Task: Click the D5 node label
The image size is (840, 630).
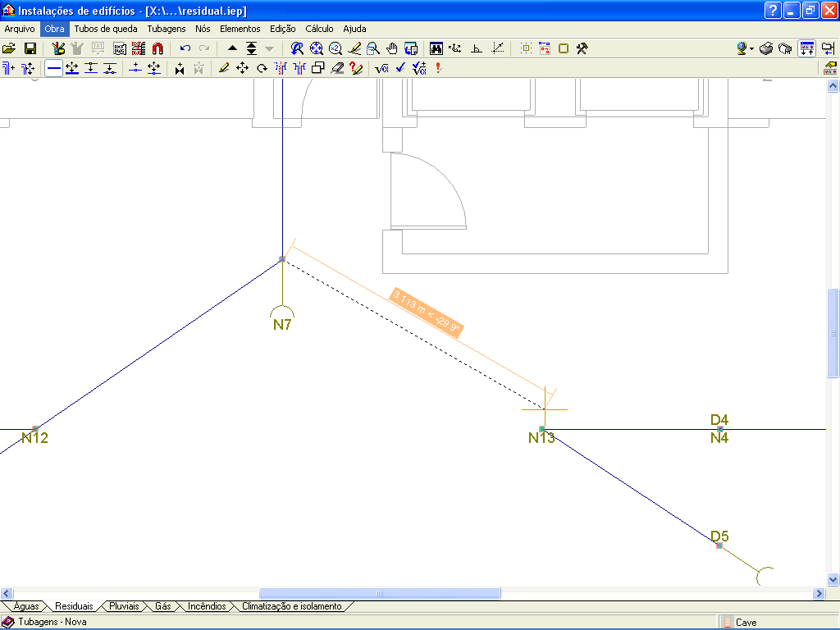Action: pos(719,536)
